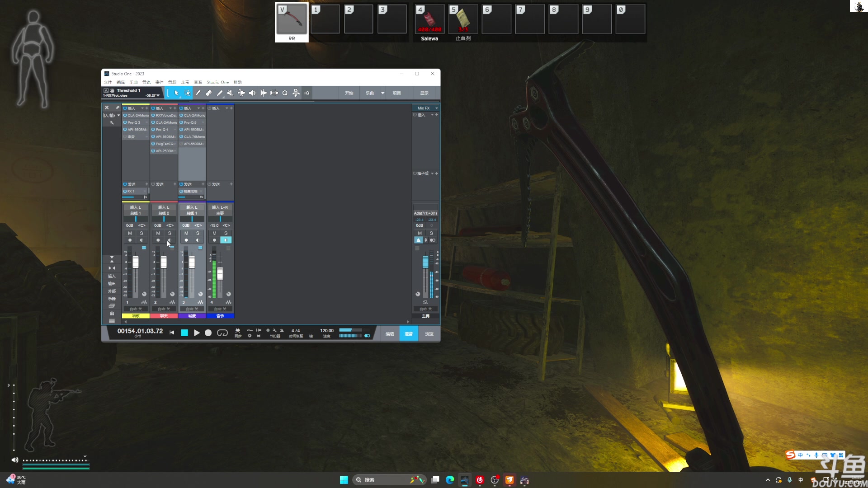Select the Eraser tool in toolbar
Screen dimensions: 868x488
208,93
